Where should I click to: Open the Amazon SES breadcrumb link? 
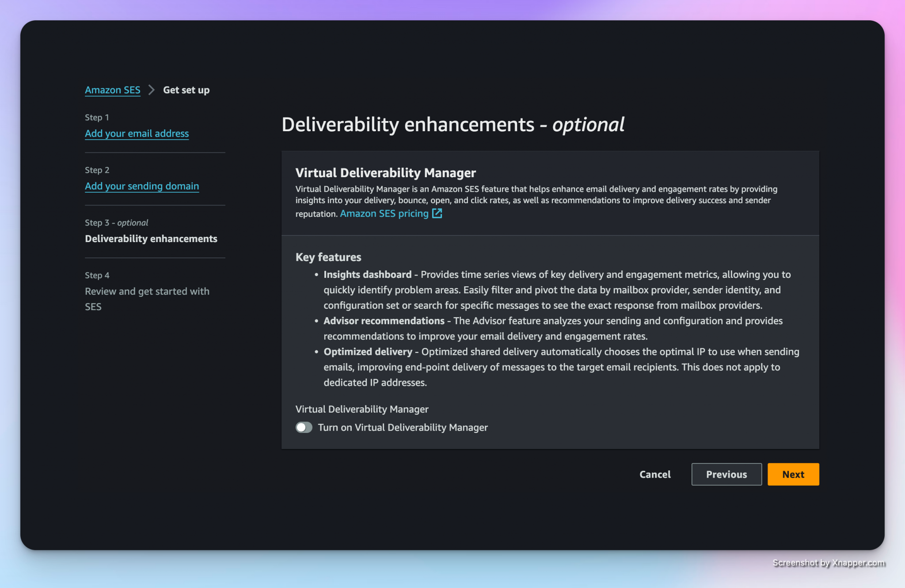(x=112, y=90)
